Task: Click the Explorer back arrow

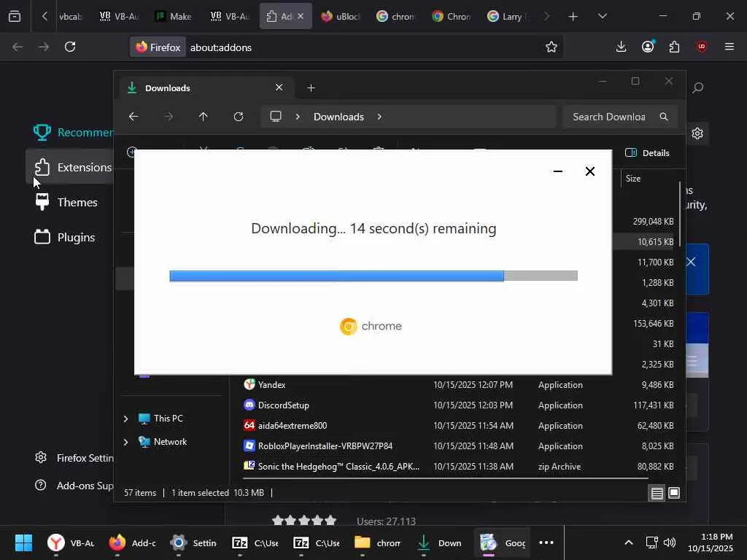Action: [133, 117]
